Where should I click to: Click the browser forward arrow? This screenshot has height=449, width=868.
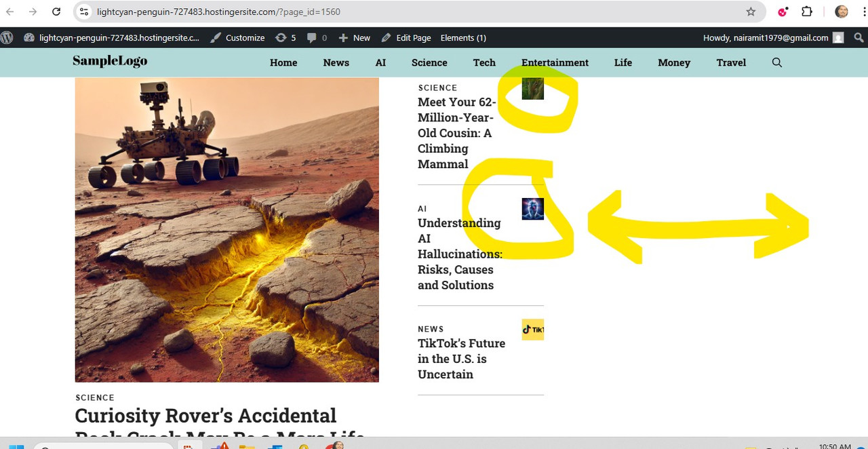pos(33,12)
